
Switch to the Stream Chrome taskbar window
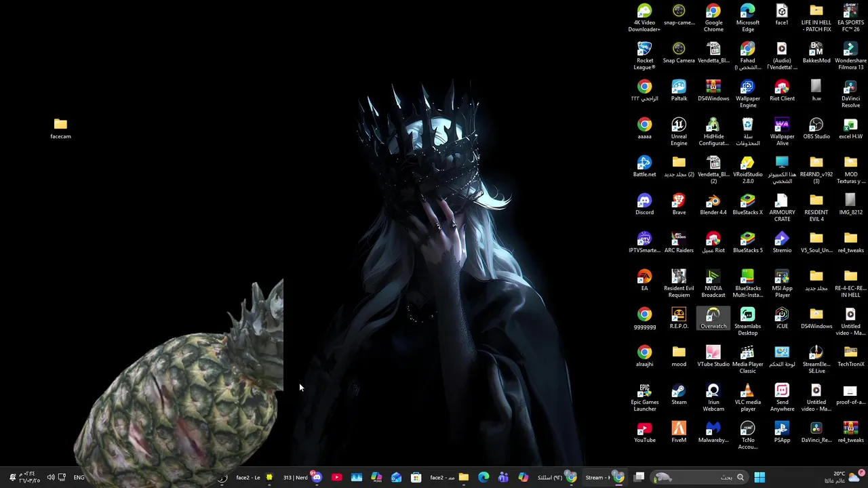click(605, 477)
